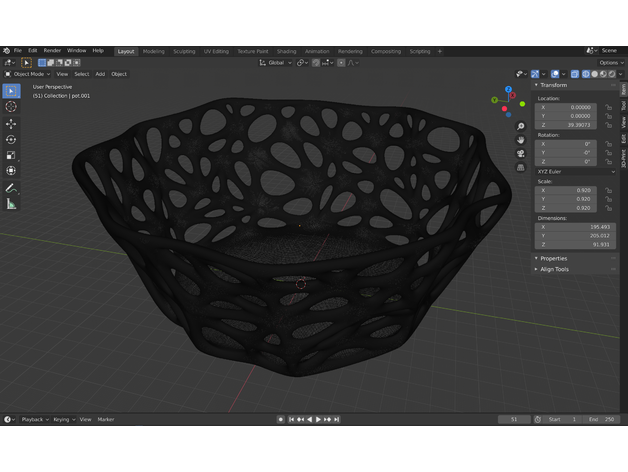The image size is (628, 472).
Task: Open the viewport Add menu
Action: [x=100, y=74]
